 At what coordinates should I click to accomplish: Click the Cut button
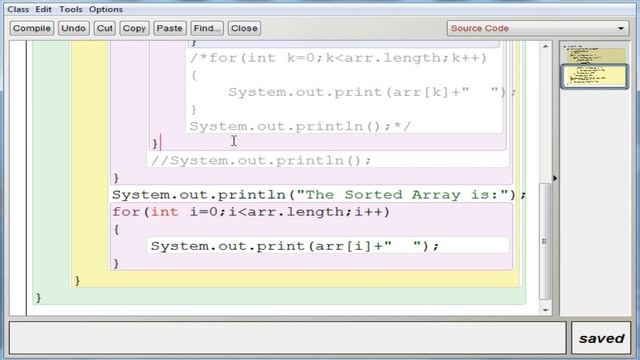pos(104,28)
